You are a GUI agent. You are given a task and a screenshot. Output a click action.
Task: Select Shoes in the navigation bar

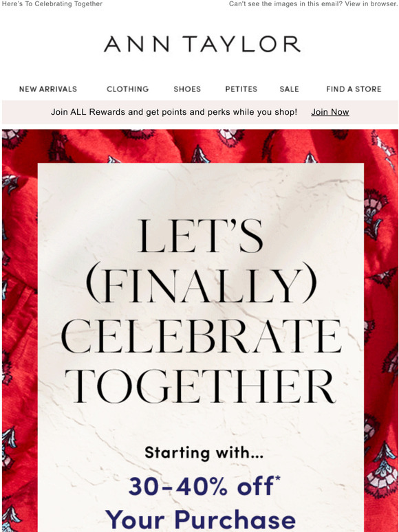pyautogui.click(x=187, y=89)
